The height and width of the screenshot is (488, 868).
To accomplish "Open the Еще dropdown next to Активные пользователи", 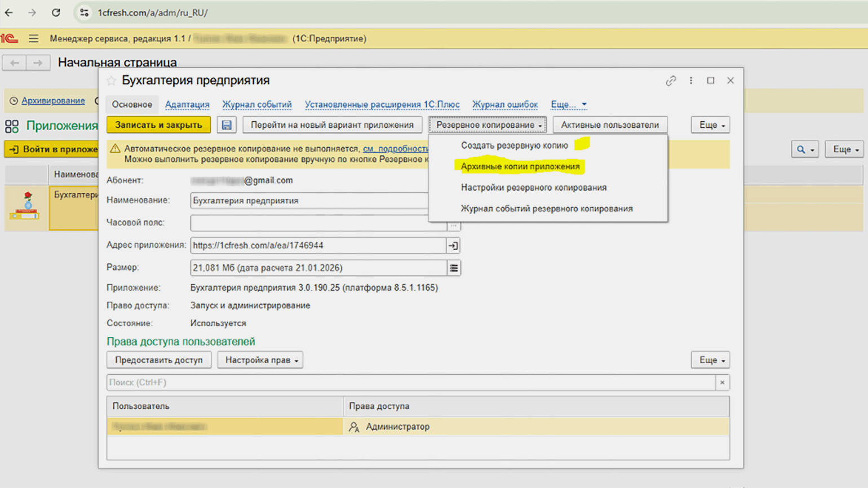I will [x=711, y=125].
